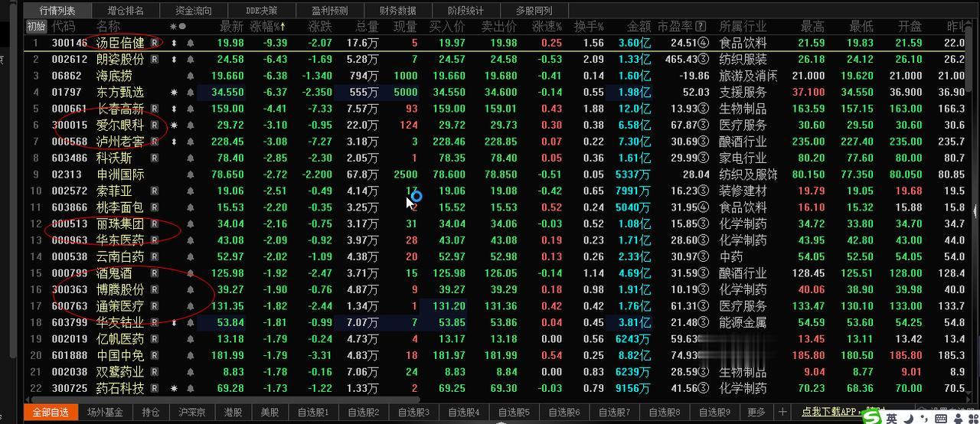
Task: Click the bell alert icon for 东方甄选
Action: click(190, 93)
